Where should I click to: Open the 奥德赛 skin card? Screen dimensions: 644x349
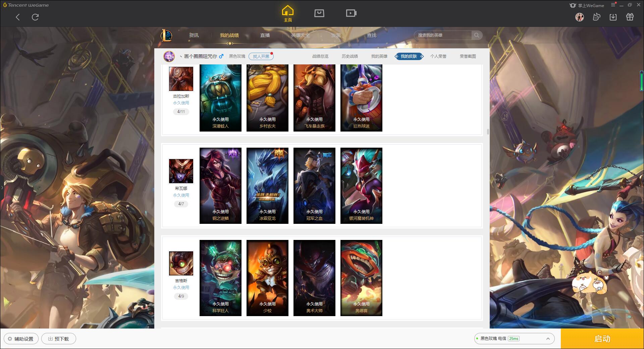pyautogui.click(x=361, y=278)
